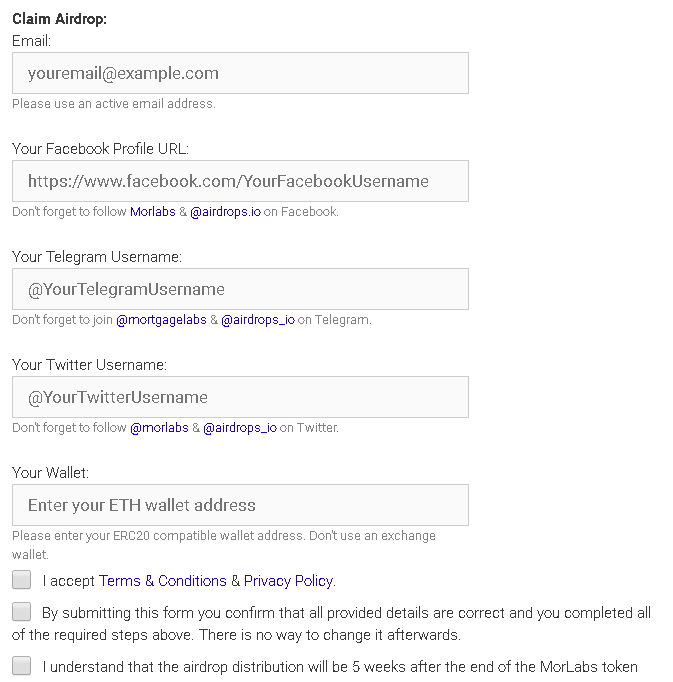
Task: Enable the airdrop distribution understanding checkbox
Action: [x=22, y=666]
